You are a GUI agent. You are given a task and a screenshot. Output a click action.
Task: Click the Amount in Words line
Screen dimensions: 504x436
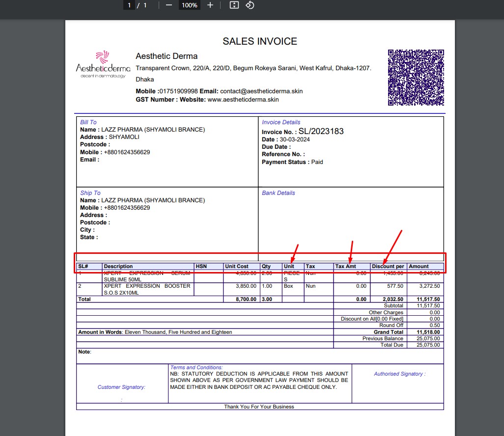(155, 332)
